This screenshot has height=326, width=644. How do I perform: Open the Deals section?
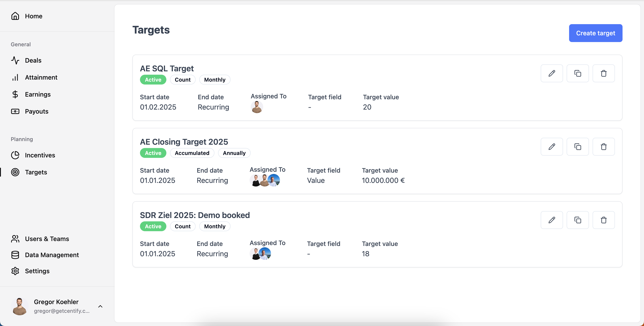[x=33, y=60]
